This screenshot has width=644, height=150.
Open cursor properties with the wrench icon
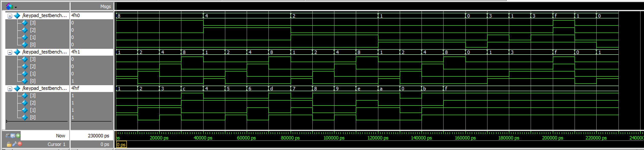pyautogui.click(x=14, y=144)
